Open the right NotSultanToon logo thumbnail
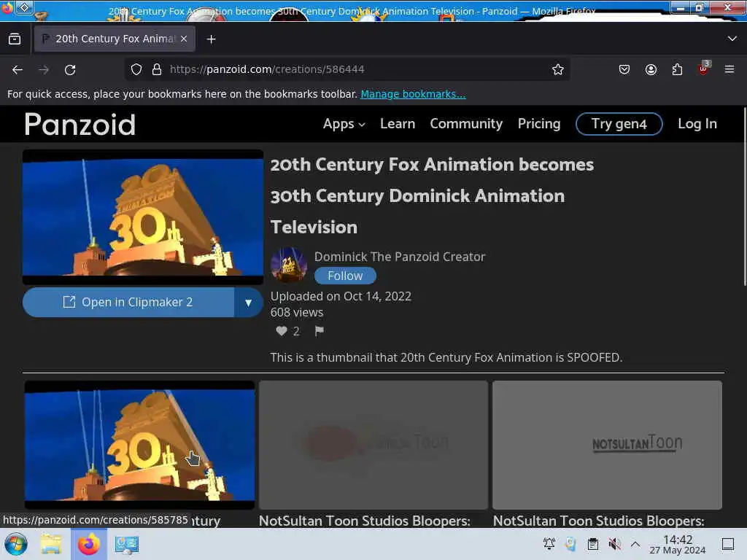 [x=607, y=445]
